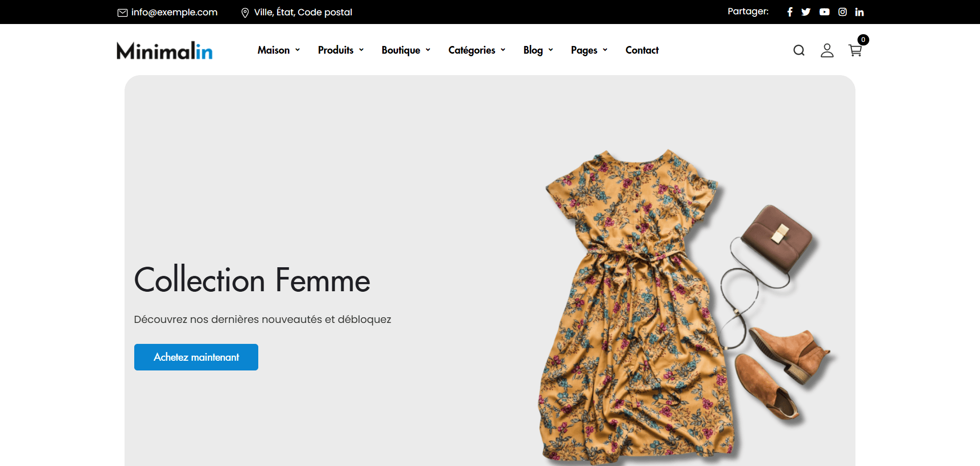Viewport: 980px width, 466px height.
Task: Open the YouTube share icon
Action: point(824,12)
